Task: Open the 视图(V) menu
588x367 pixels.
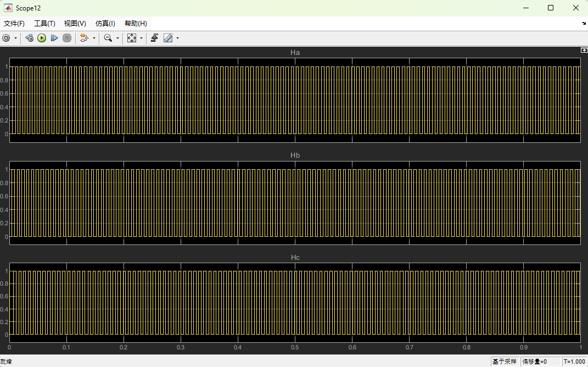Action: (x=75, y=24)
